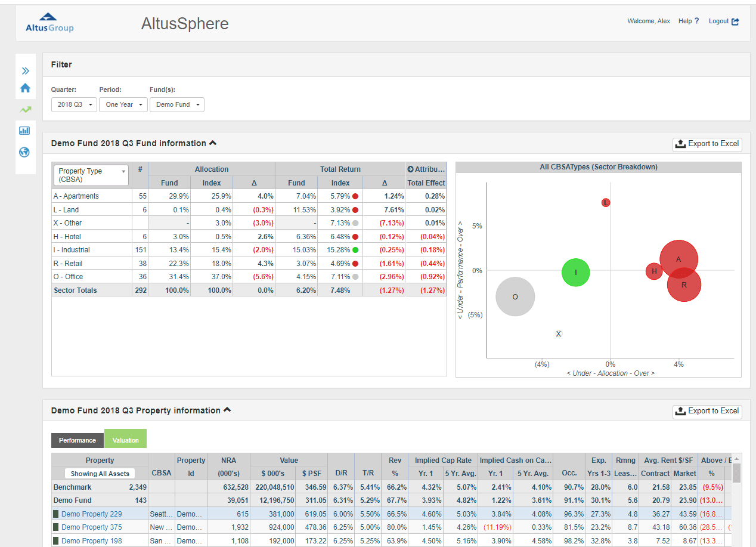Click the Attribution arrow icon in table header
756x547 pixels.
click(x=410, y=169)
